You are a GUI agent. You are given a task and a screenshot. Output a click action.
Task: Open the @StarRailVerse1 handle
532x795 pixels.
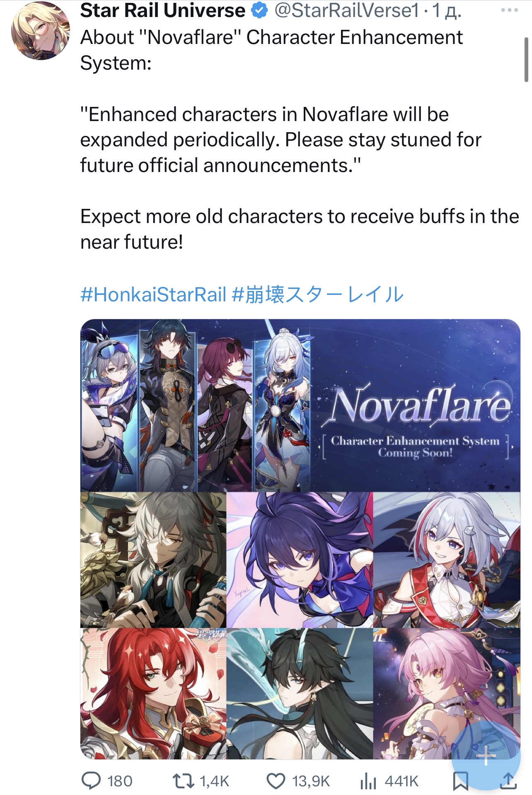pos(347,10)
